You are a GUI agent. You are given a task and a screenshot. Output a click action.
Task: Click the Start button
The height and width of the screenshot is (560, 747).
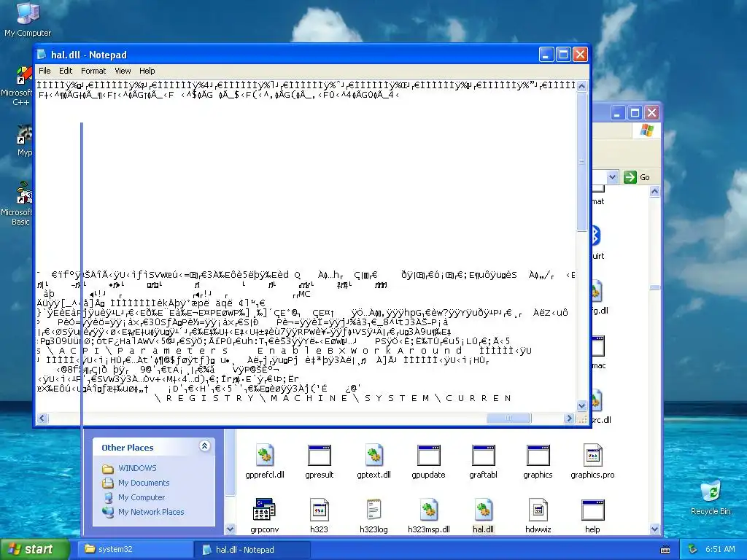[34, 550]
